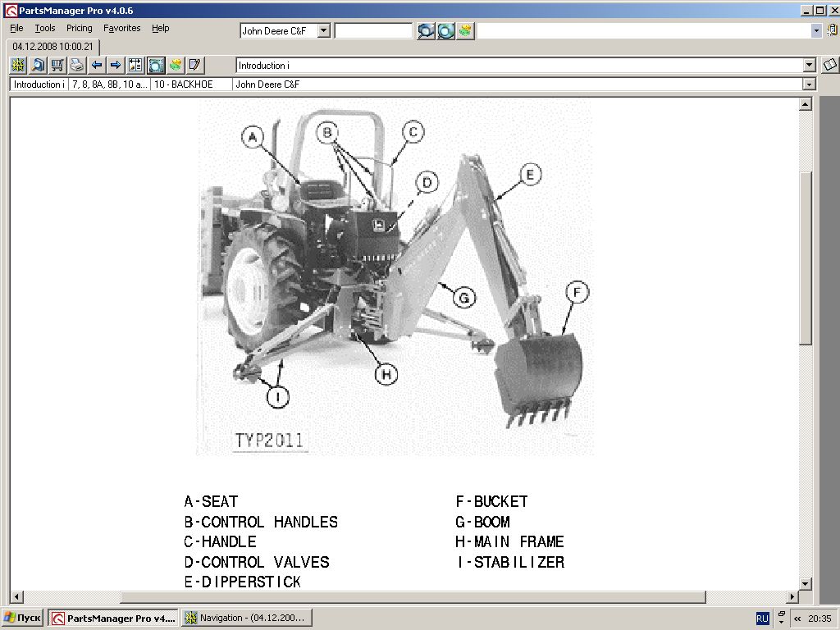
Task: Open the John Deere C&F catalog dropdown
Action: (x=323, y=30)
